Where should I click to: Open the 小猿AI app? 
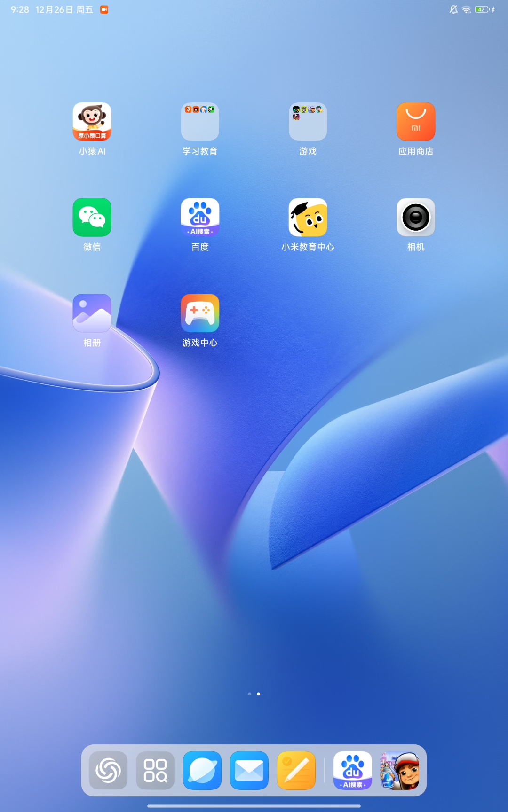(92, 121)
